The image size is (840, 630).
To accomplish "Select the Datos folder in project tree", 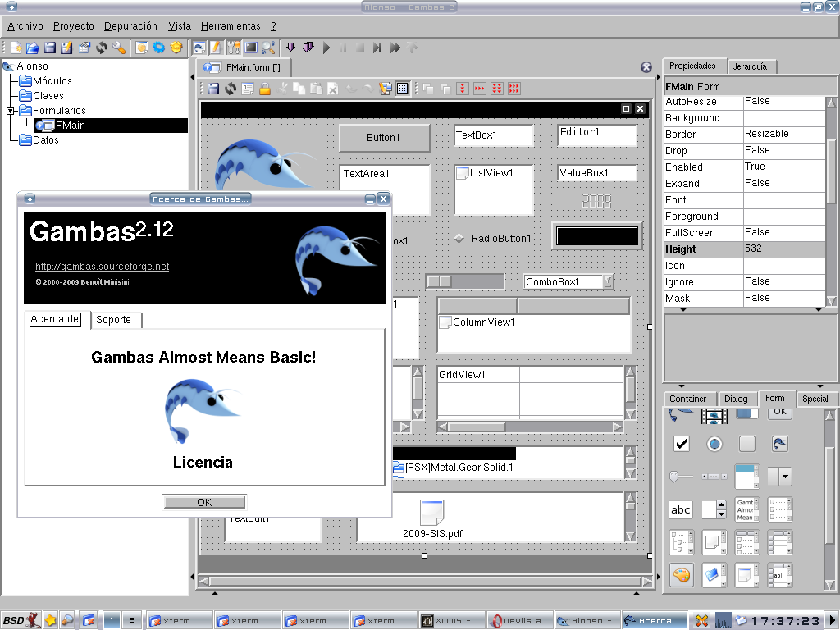I will [39, 140].
